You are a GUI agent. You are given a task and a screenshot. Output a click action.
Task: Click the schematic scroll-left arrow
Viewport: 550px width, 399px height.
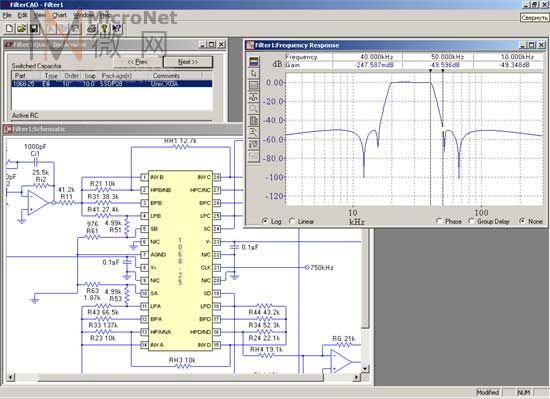(x=10, y=378)
